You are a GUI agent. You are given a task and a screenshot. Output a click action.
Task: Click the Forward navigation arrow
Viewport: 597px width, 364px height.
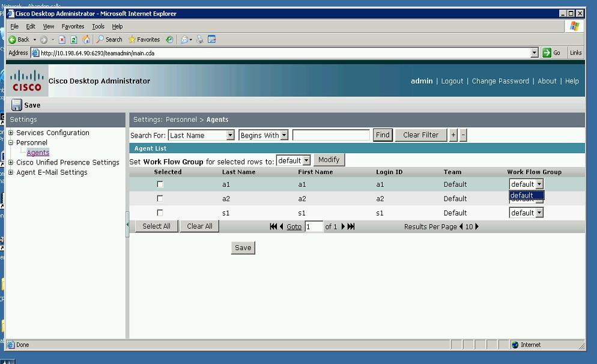[x=44, y=40]
